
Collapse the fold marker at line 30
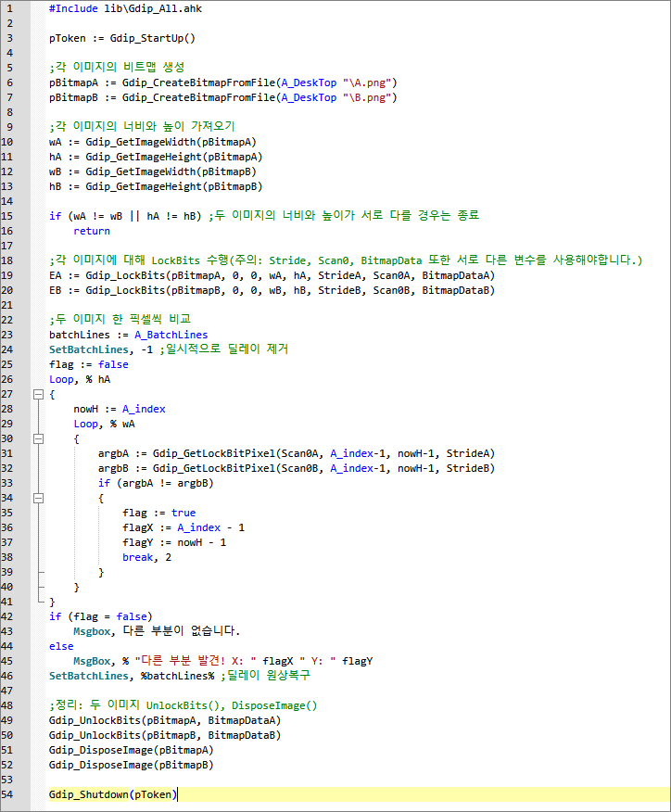tap(38, 439)
